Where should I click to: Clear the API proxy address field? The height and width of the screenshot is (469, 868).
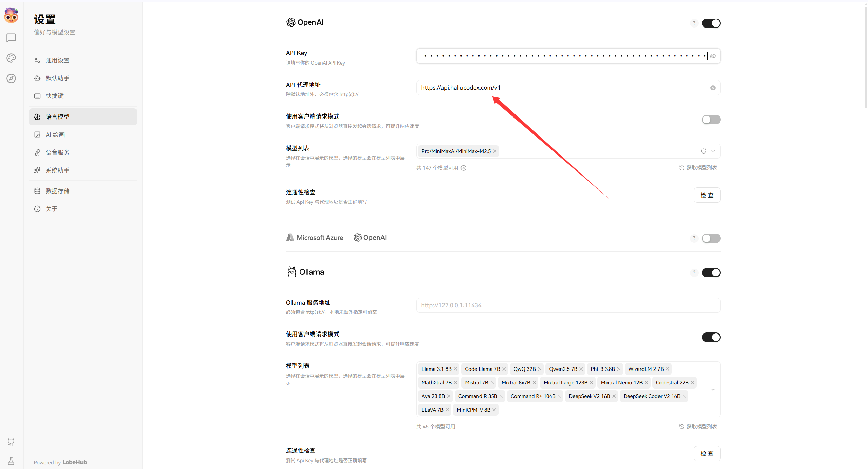pyautogui.click(x=713, y=88)
